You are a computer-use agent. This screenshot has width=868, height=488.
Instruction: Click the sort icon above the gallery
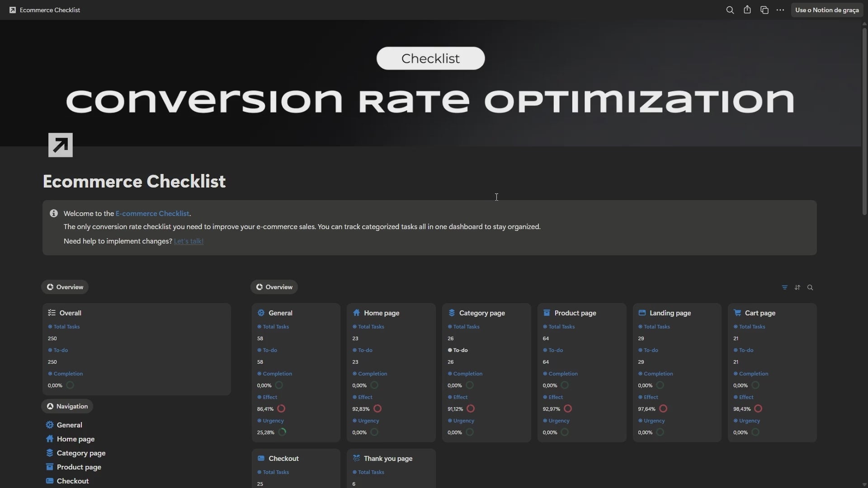(797, 287)
